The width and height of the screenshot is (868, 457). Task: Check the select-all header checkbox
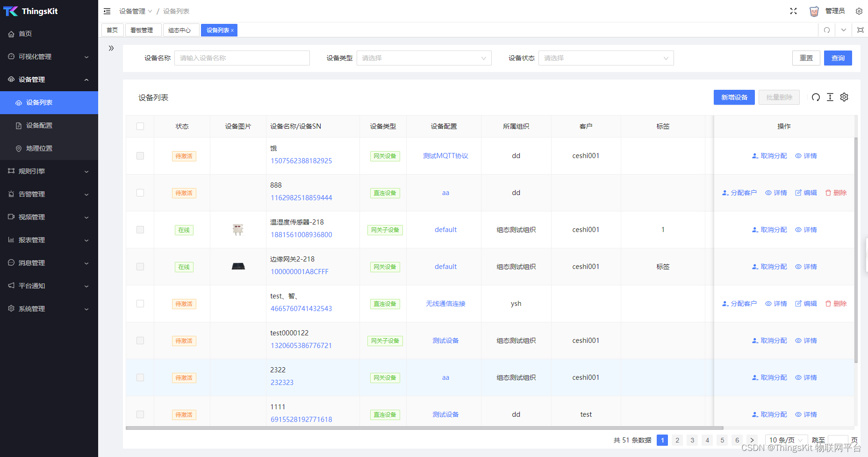point(140,126)
